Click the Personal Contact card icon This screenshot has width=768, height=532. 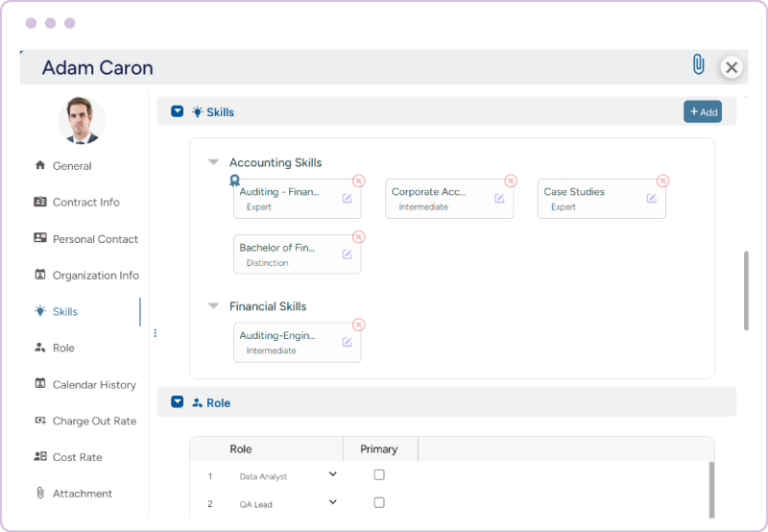click(40, 237)
